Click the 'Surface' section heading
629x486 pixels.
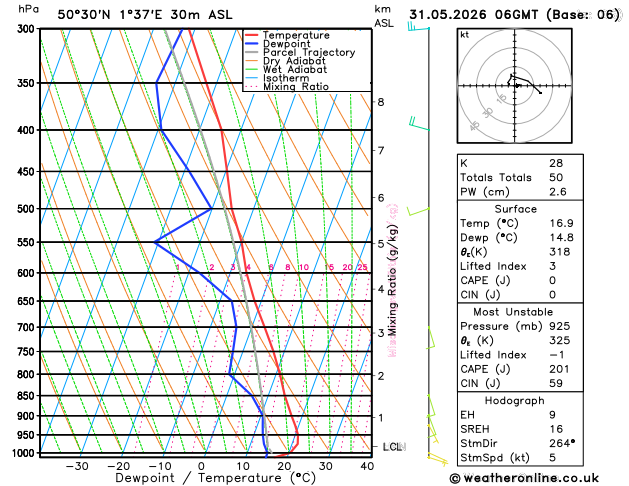[x=515, y=209]
